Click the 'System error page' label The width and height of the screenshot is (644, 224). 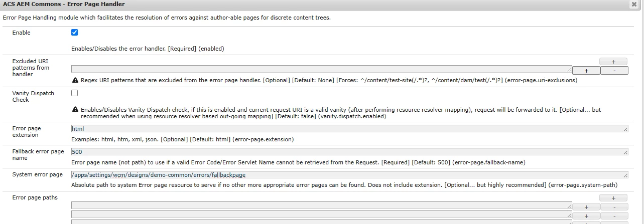38,174
